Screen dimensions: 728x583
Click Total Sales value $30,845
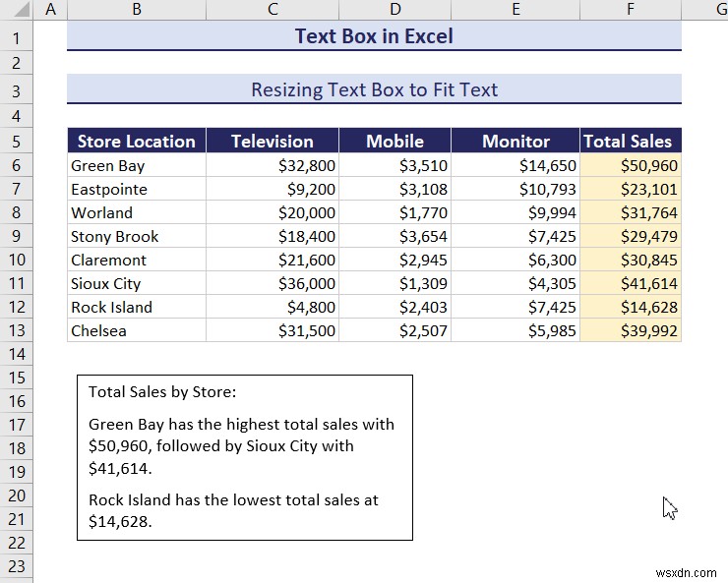[631, 260]
